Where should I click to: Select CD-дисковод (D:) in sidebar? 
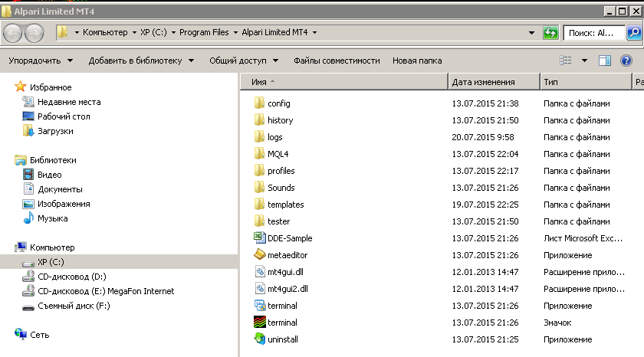(x=72, y=277)
